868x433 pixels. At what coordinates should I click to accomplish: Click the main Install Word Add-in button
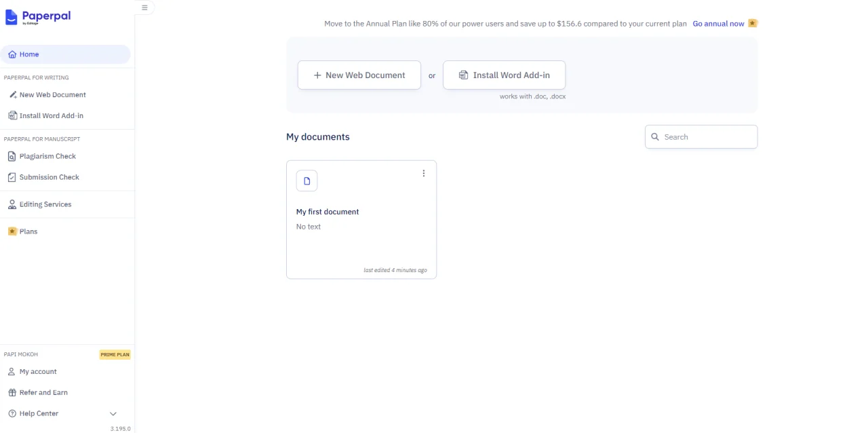tap(504, 75)
